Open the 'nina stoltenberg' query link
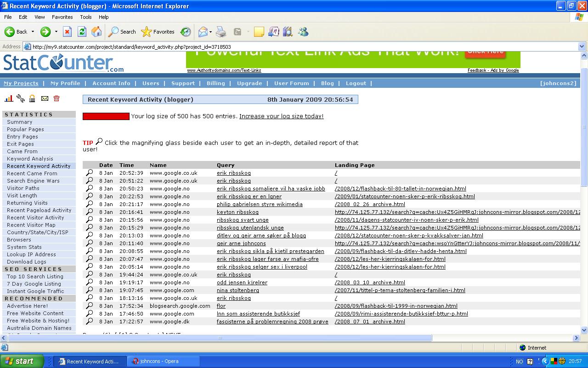Viewport: 588px width, 368px height. [238, 290]
